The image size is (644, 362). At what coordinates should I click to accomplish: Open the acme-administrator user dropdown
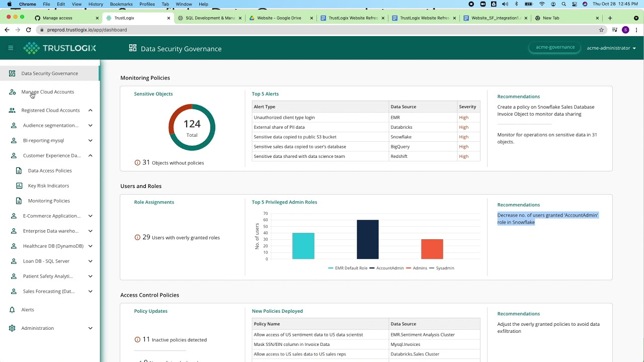(611, 48)
